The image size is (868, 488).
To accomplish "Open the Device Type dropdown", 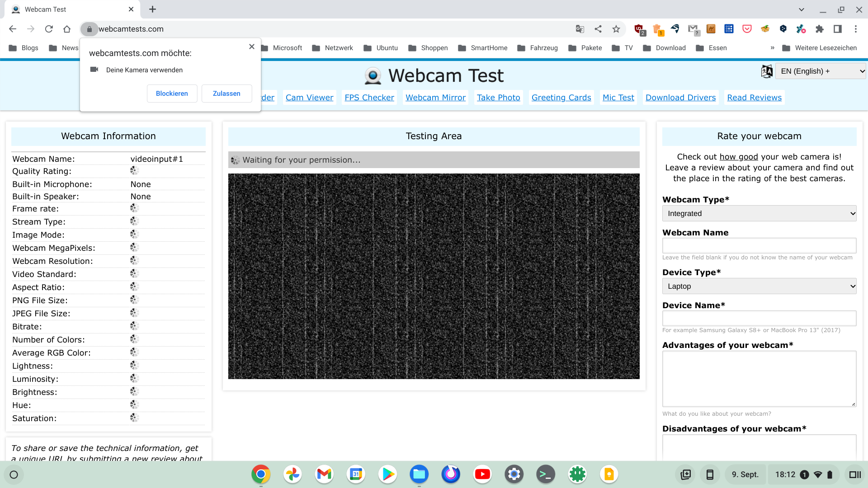I will (x=759, y=286).
